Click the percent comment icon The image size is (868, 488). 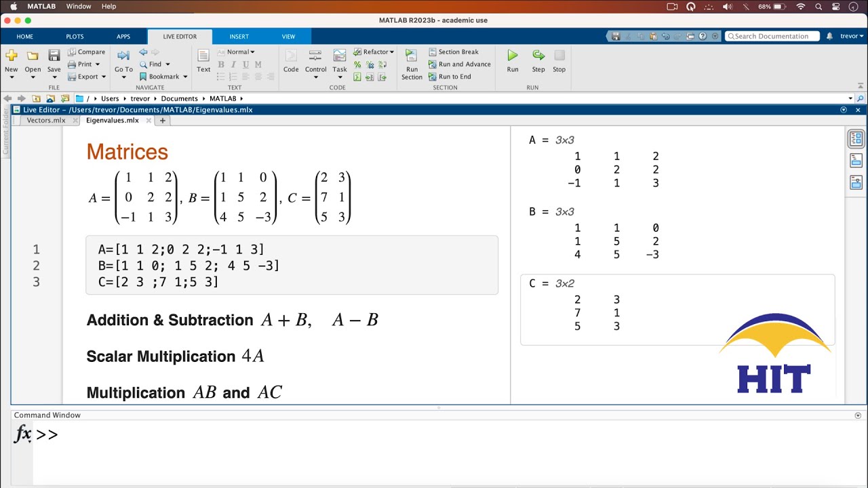[357, 64]
